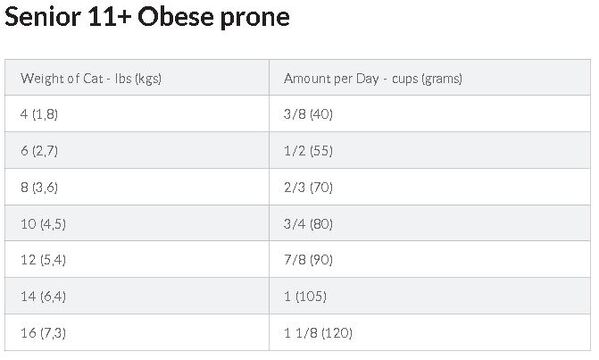Click the 1 1/8 (120) amount cell
This screenshot has height=360, width=599.
(x=430, y=332)
